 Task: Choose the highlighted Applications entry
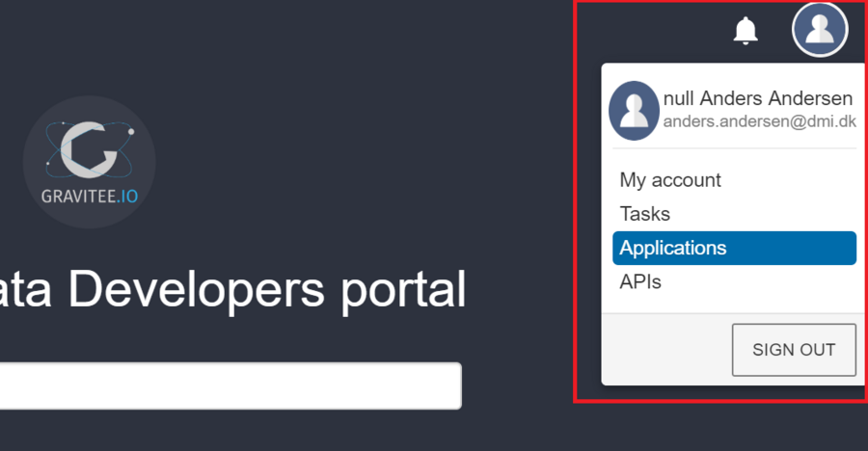click(x=734, y=248)
